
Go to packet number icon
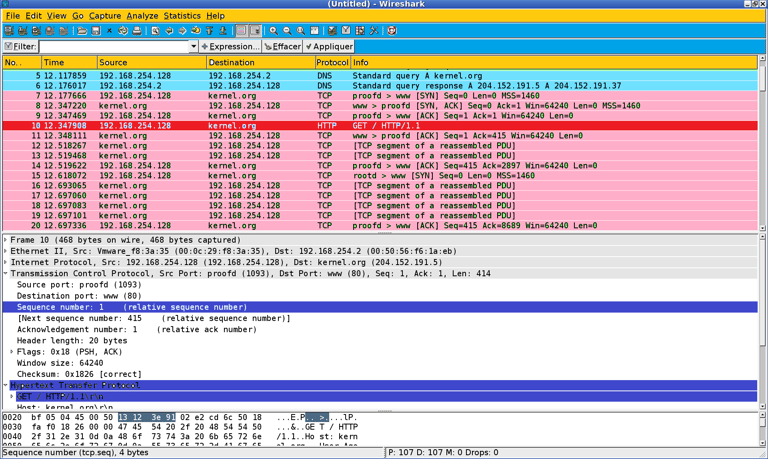pos(196,31)
